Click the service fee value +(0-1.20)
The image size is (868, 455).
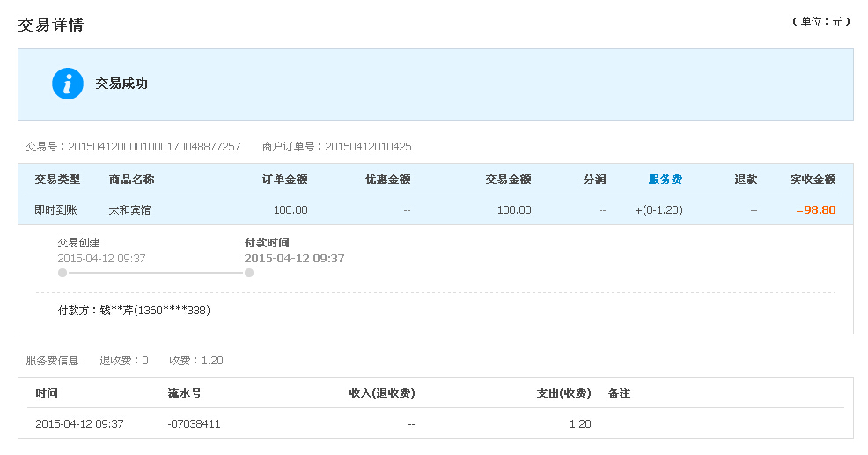tap(658, 209)
